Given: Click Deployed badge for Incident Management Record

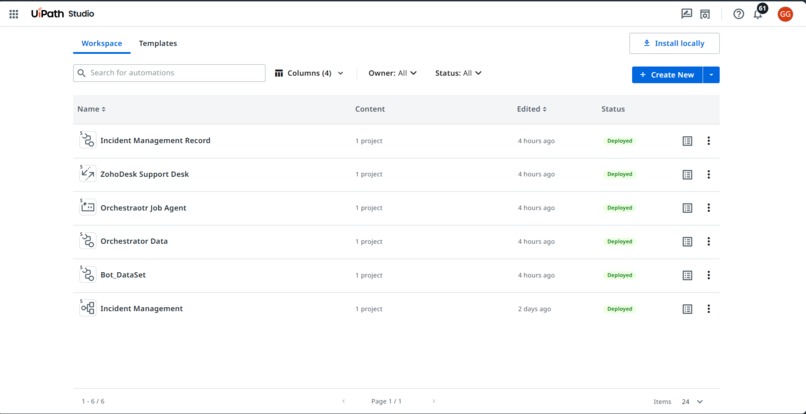Looking at the screenshot, I should coord(619,141).
